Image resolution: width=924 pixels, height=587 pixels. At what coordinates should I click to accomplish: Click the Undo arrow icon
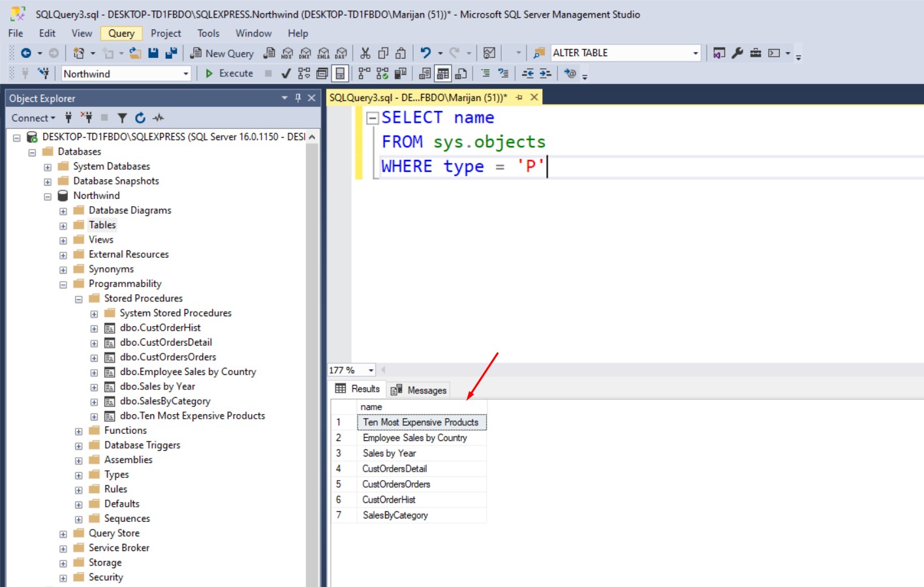click(x=425, y=53)
